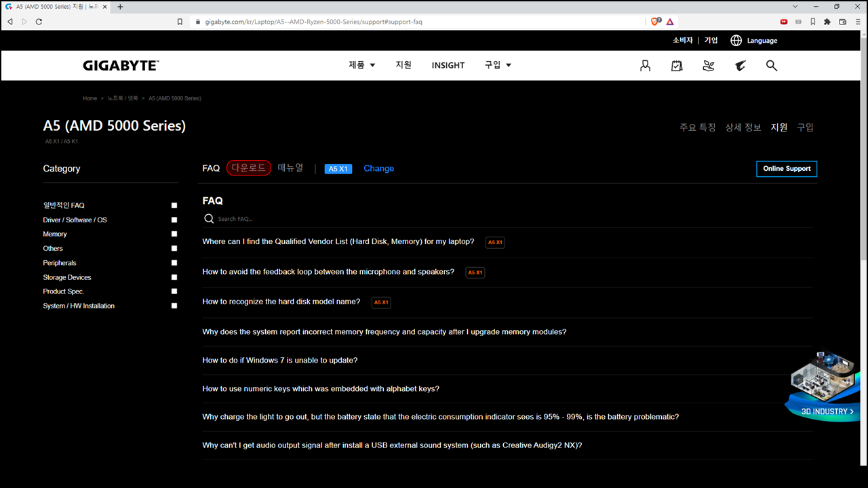Viewport: 868px width, 488px height.
Task: Click the 기업 link
Action: 711,41
